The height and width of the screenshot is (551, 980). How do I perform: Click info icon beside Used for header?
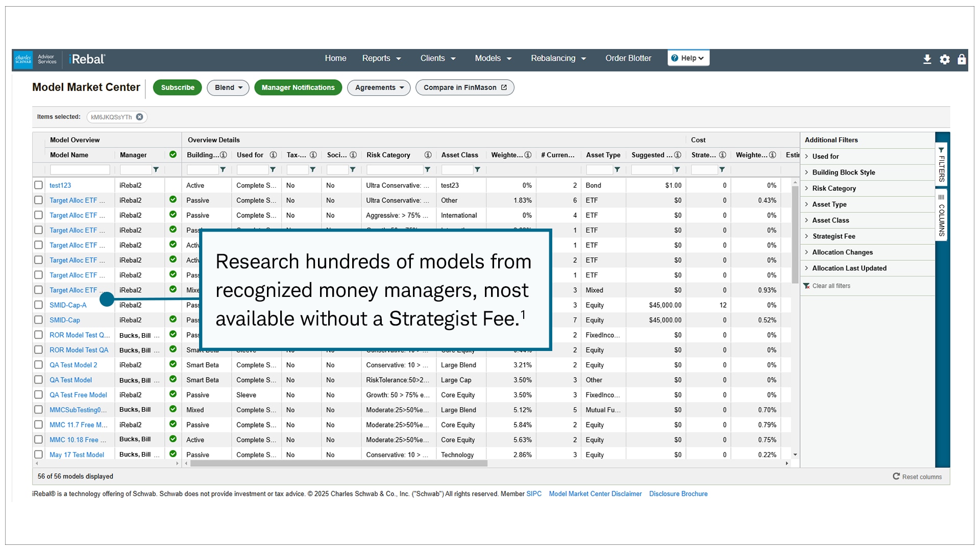(x=273, y=155)
